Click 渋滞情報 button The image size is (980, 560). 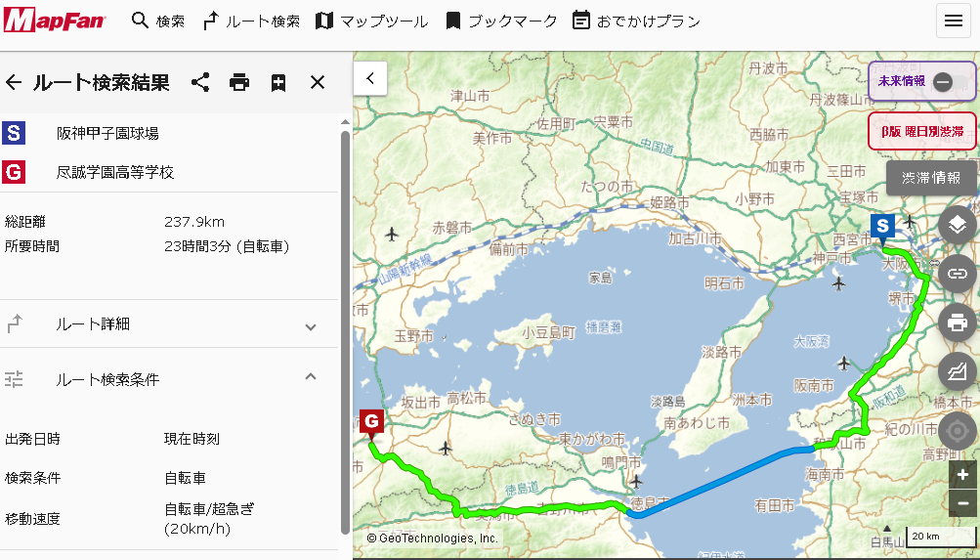930,178
